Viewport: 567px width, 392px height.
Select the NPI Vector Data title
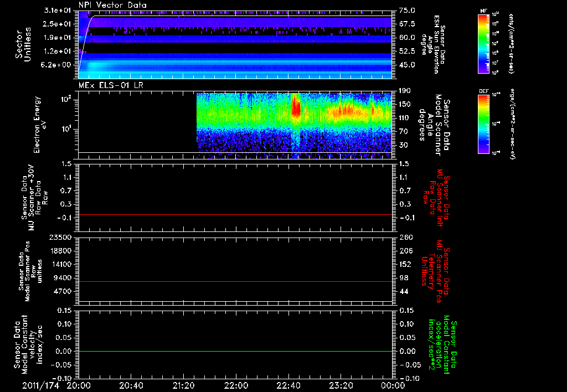[112, 5]
